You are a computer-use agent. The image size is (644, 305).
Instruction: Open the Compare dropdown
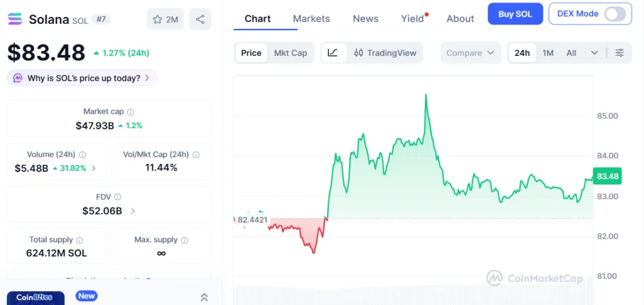tap(470, 53)
